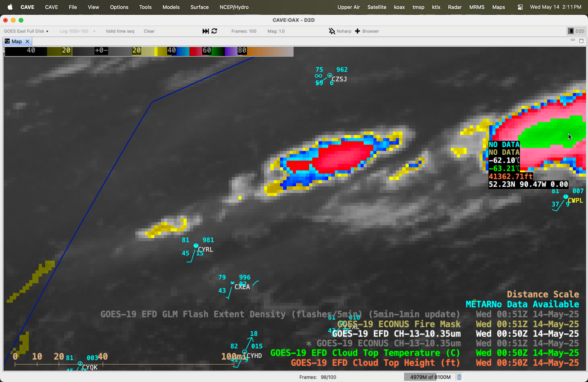Click the 41362.71ft sample readout
The width and height of the screenshot is (588, 382).
510,176
